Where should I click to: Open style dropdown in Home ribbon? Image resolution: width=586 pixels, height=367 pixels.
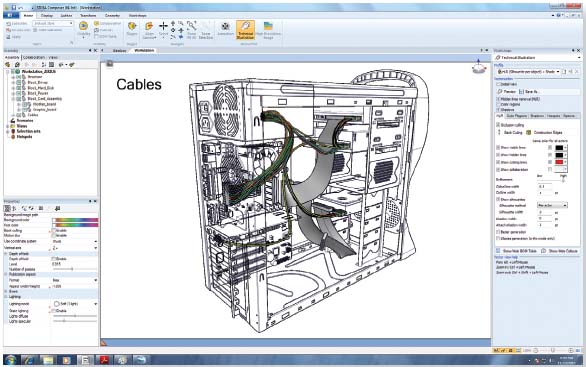pyautogui.click(x=53, y=23)
